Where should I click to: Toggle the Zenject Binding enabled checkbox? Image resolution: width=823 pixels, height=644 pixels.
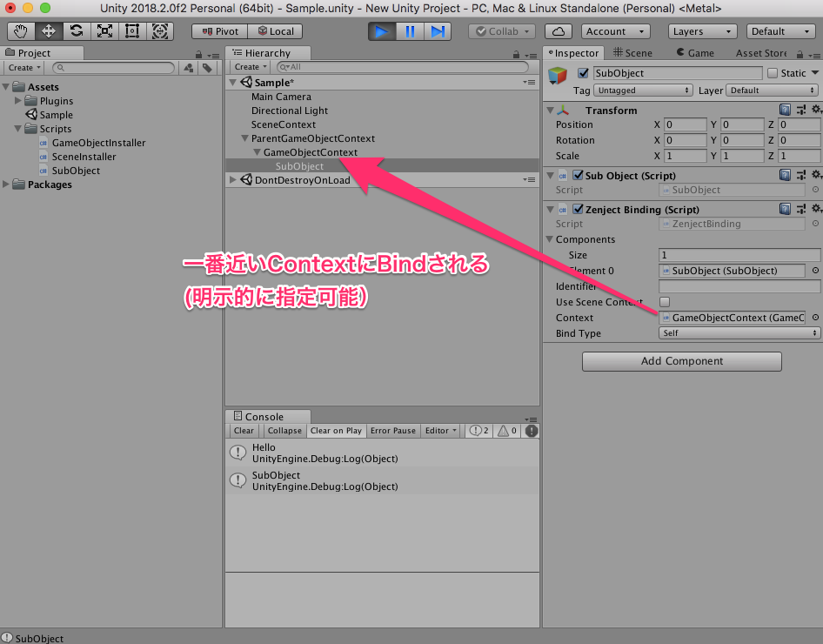(578, 209)
